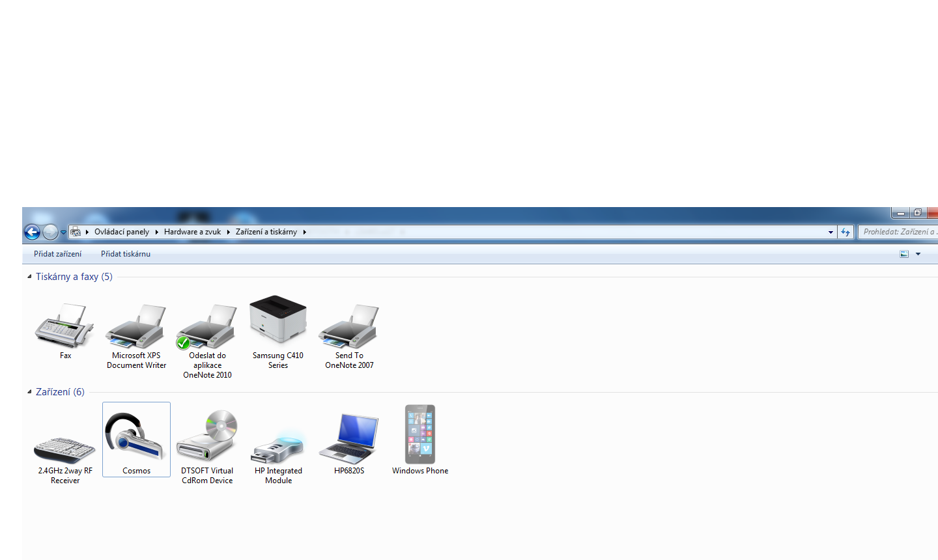Select the Odeslat do aplikace OneNote 2010 printer
The image size is (938, 560).
pyautogui.click(x=207, y=327)
